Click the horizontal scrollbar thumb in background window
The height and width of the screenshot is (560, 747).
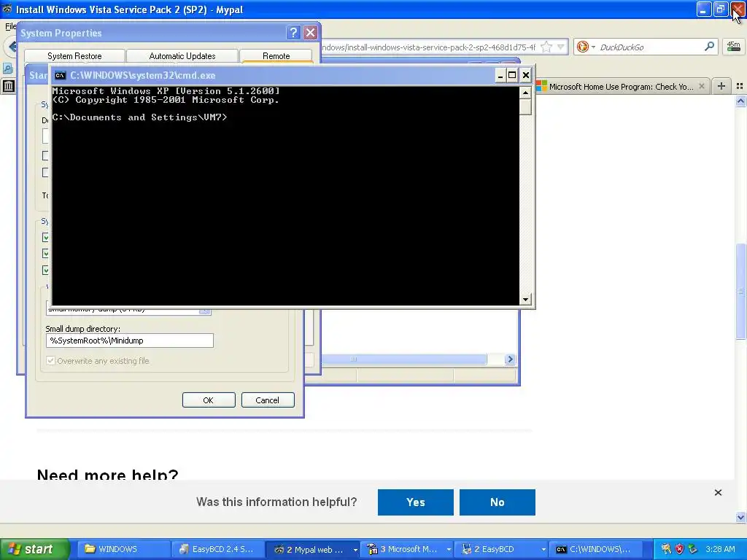[404, 359]
